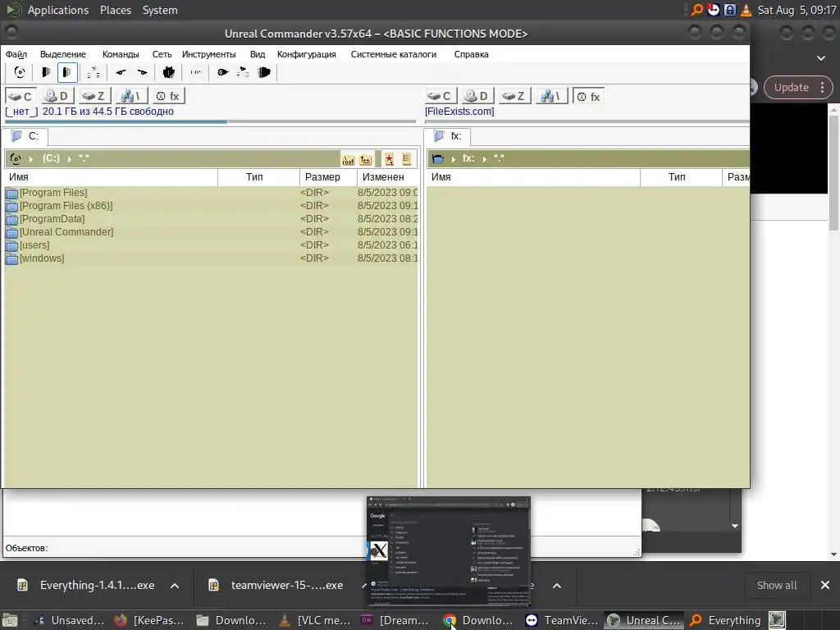Screen dimensions: 840x630
Task: Switch to TeamViewer taskbar item
Action: (561, 620)
